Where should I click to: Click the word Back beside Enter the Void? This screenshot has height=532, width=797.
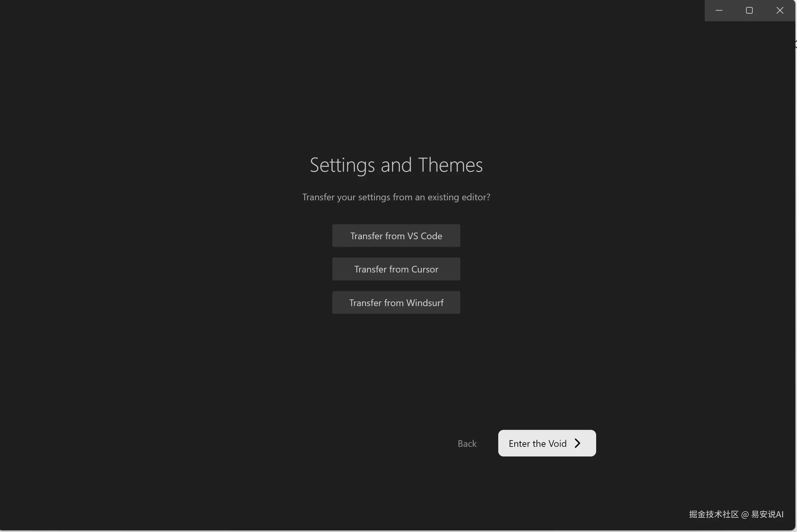pos(467,443)
